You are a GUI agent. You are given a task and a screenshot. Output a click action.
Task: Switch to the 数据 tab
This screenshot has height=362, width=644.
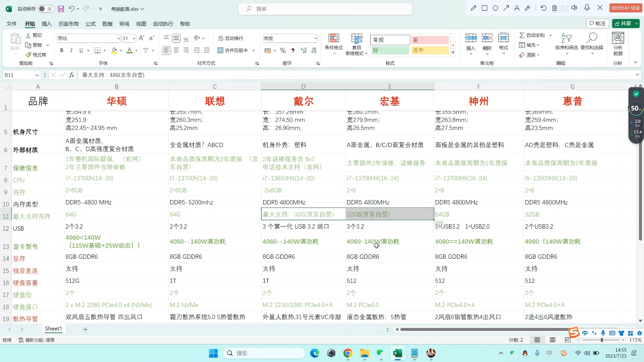coord(107,24)
